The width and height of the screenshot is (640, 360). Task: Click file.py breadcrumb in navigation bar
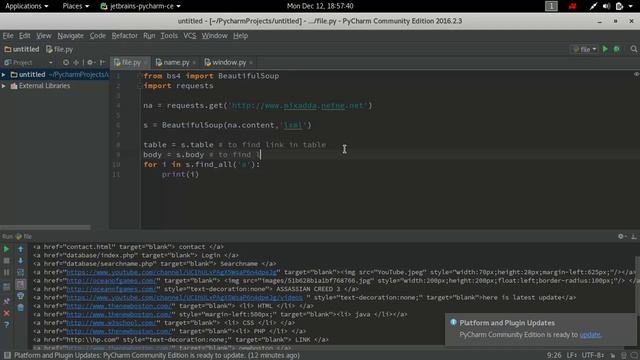[x=60, y=49]
